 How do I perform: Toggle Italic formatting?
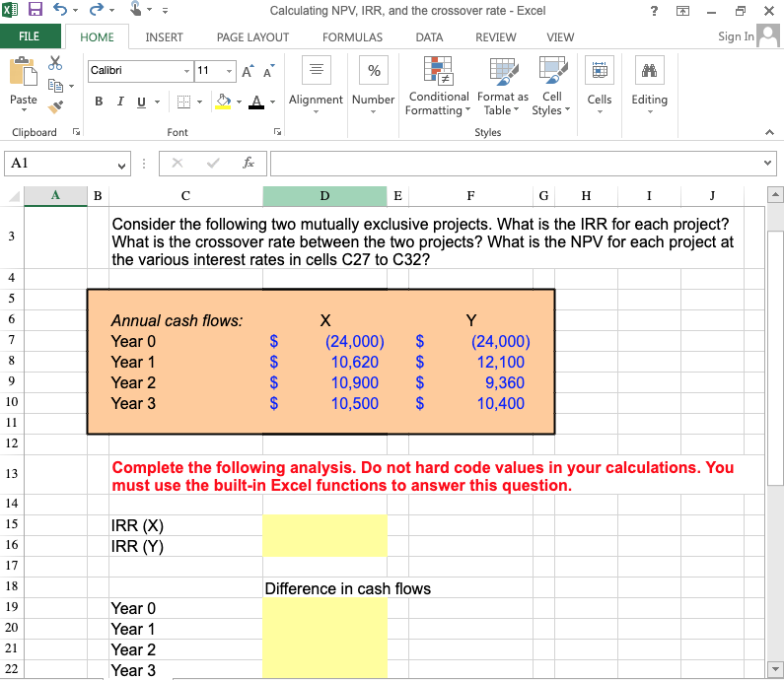coord(120,102)
